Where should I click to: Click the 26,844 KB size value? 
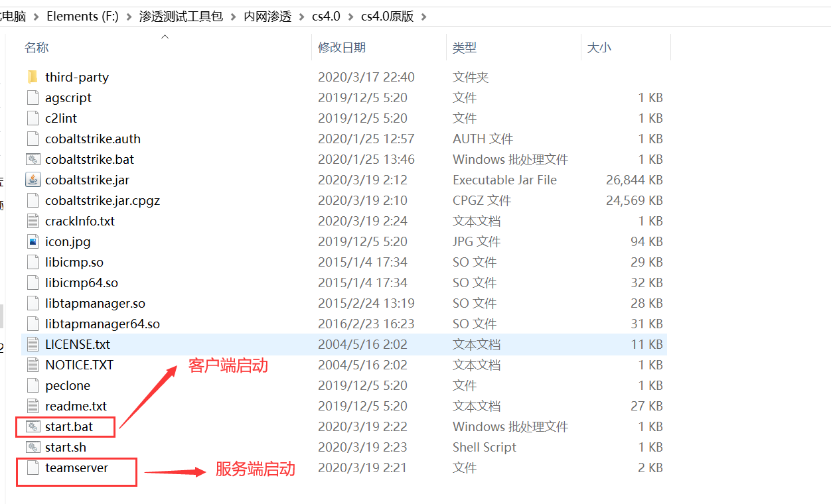pos(635,180)
